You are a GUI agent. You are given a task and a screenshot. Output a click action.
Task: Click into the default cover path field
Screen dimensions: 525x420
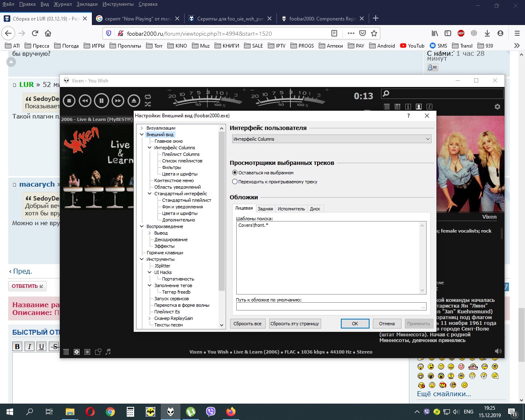click(328, 307)
